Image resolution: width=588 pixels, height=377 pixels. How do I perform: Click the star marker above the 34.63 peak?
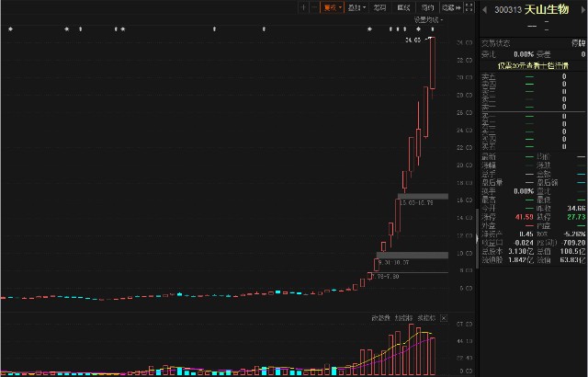pyautogui.click(x=433, y=29)
